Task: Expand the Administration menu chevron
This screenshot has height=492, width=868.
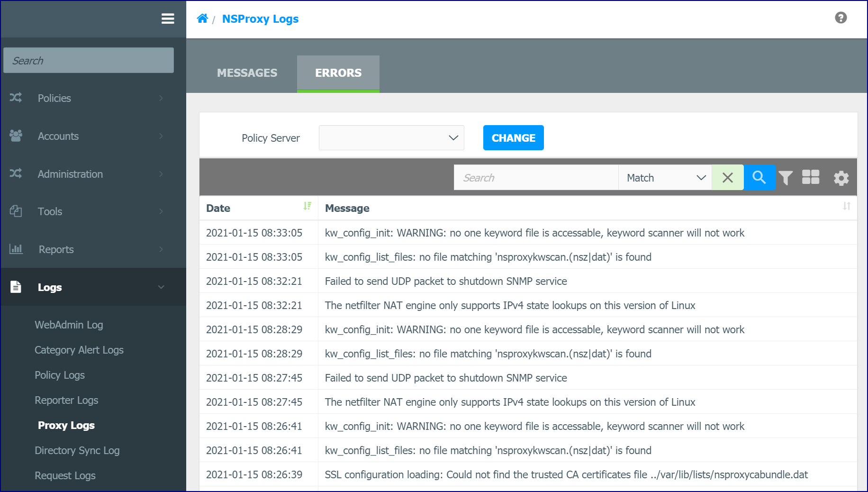Action: [x=161, y=174]
